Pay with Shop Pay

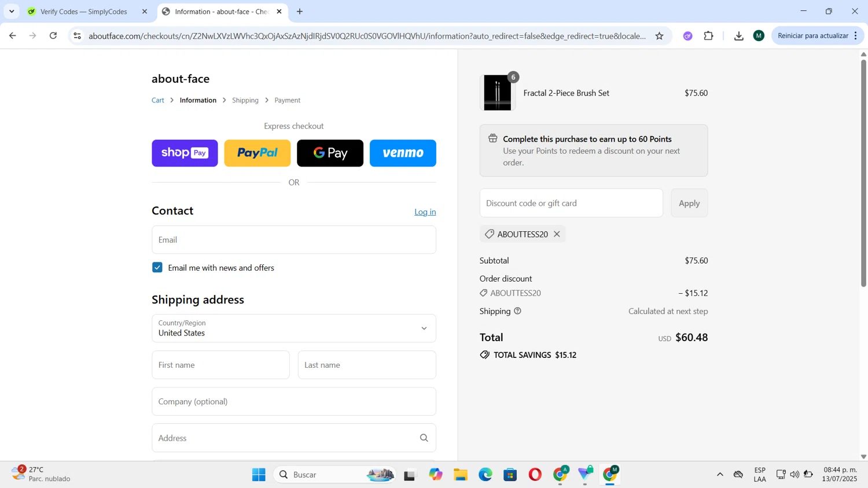pos(185,153)
